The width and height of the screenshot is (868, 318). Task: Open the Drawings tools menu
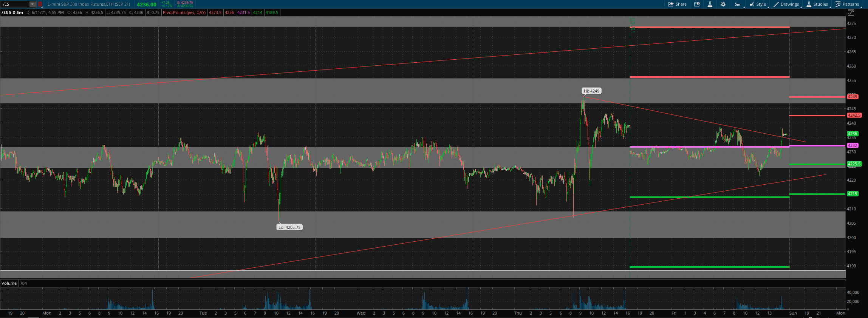[x=786, y=4]
